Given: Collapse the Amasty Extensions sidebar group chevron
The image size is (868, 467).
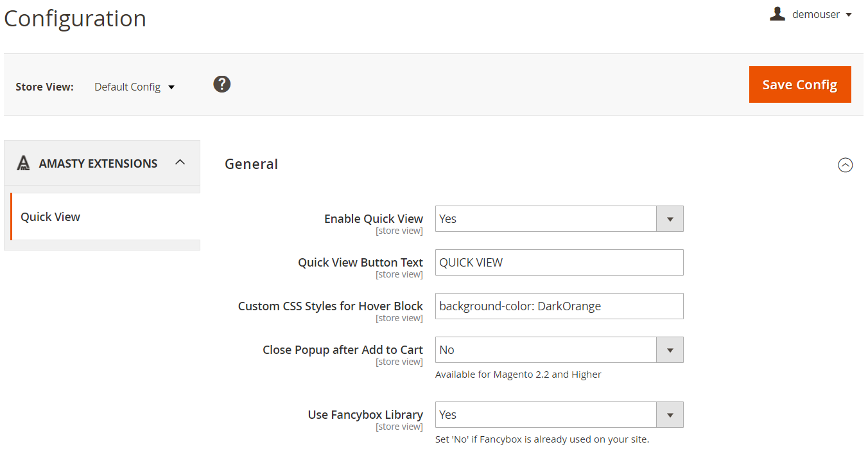Looking at the screenshot, I should (180, 163).
